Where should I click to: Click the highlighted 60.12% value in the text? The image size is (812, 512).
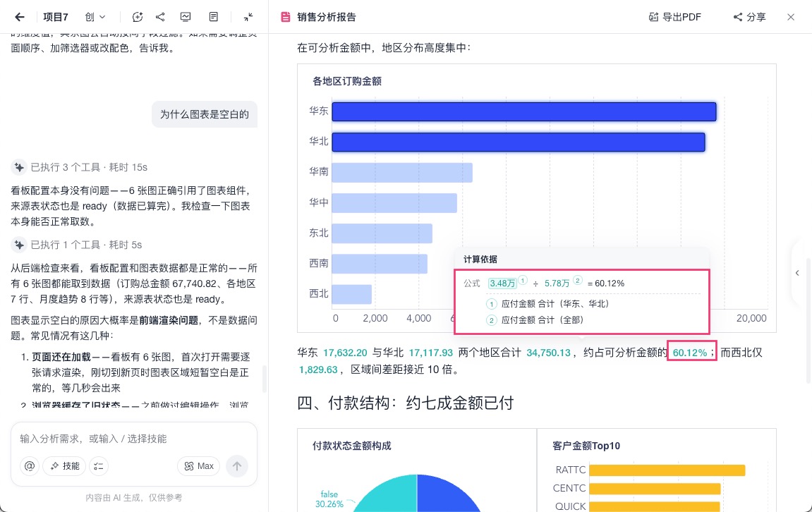(x=690, y=353)
